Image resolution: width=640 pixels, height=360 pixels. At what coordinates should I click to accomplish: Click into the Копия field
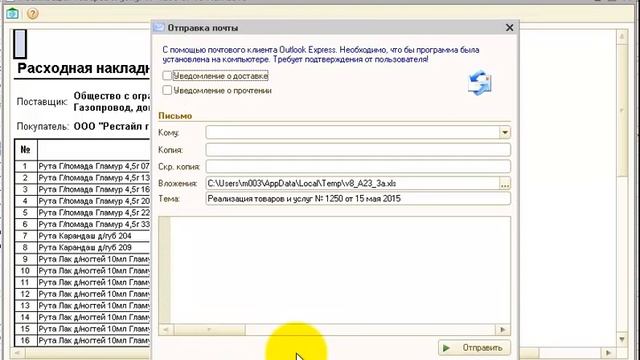point(358,149)
